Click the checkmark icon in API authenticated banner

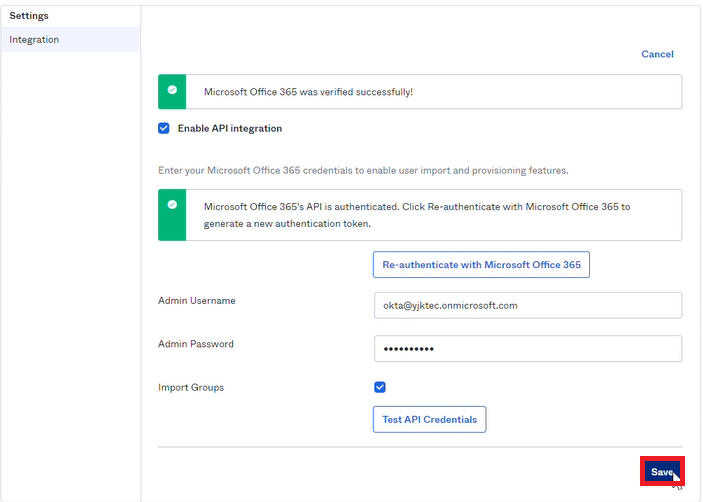click(172, 204)
